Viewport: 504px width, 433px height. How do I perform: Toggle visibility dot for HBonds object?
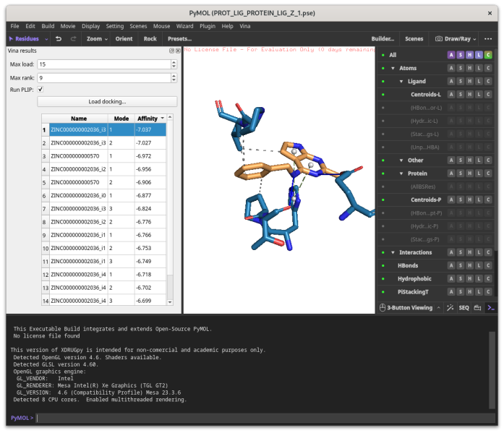coord(383,266)
